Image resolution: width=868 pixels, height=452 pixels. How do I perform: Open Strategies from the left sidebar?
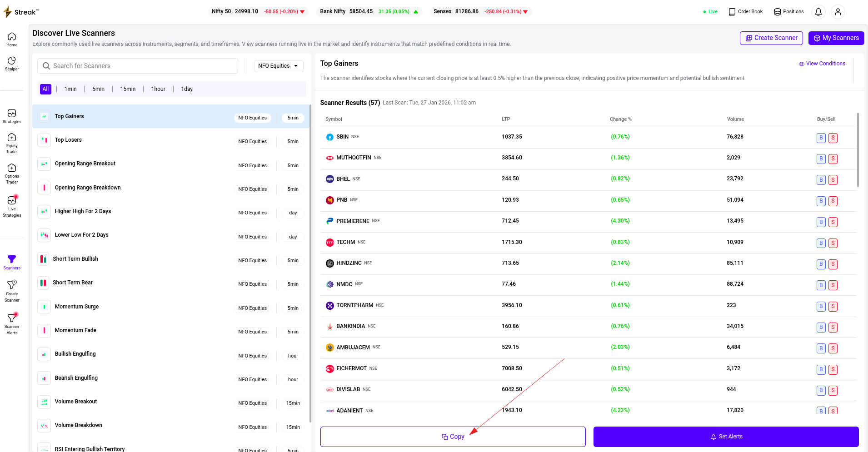12,116
